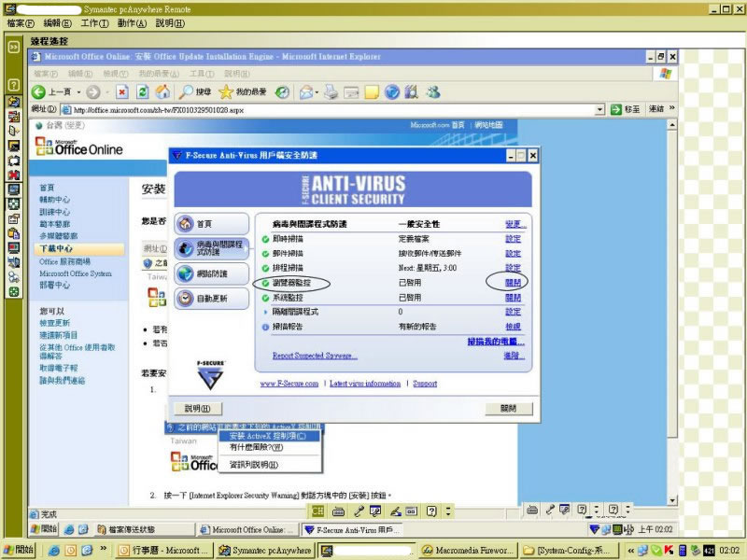The width and height of the screenshot is (747, 560).
Task: Select the 網路防護 tab in F-Secure
Action: pyautogui.click(x=212, y=273)
